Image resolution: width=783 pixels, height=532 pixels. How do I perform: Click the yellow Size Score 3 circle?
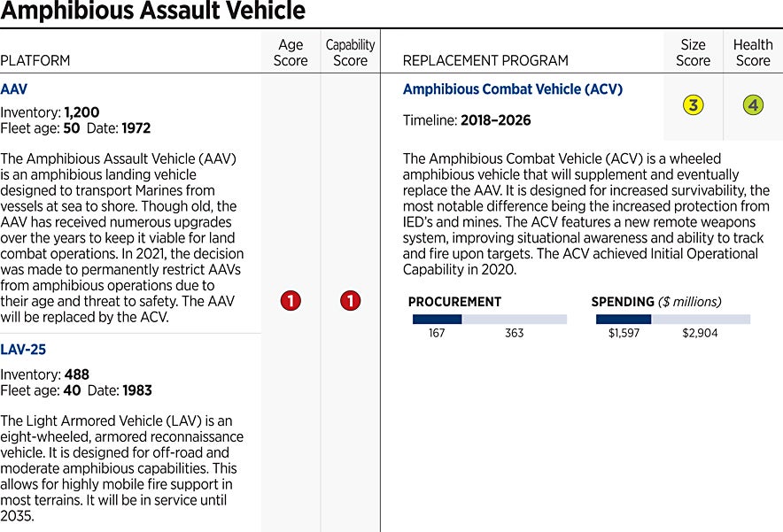pos(693,105)
